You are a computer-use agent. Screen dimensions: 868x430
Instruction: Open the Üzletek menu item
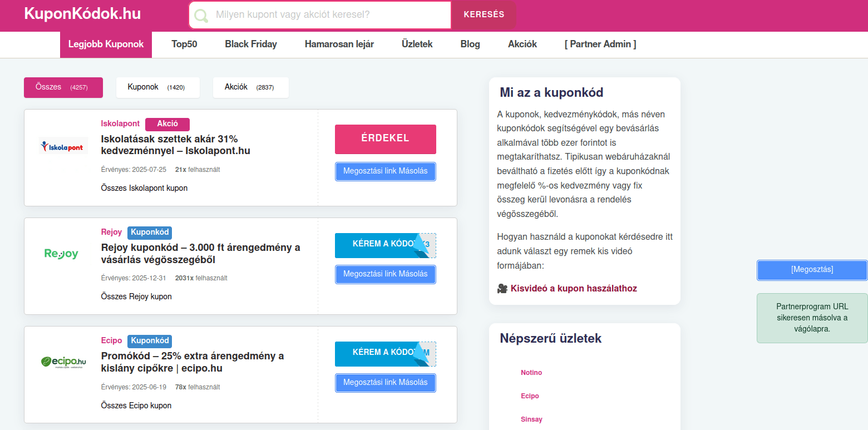[417, 45]
